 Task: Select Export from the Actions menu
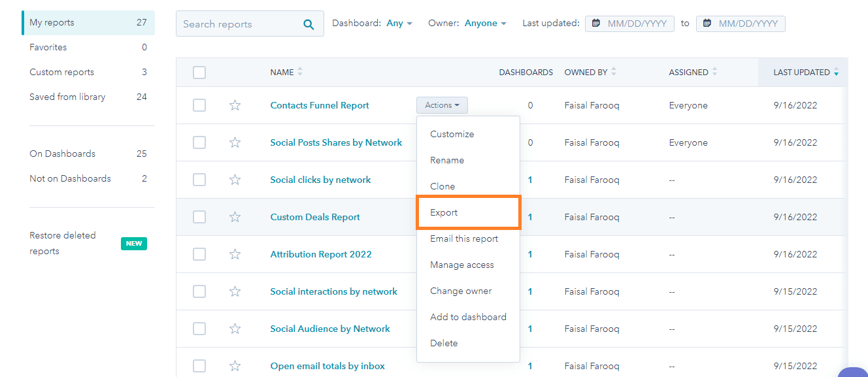[x=444, y=212]
